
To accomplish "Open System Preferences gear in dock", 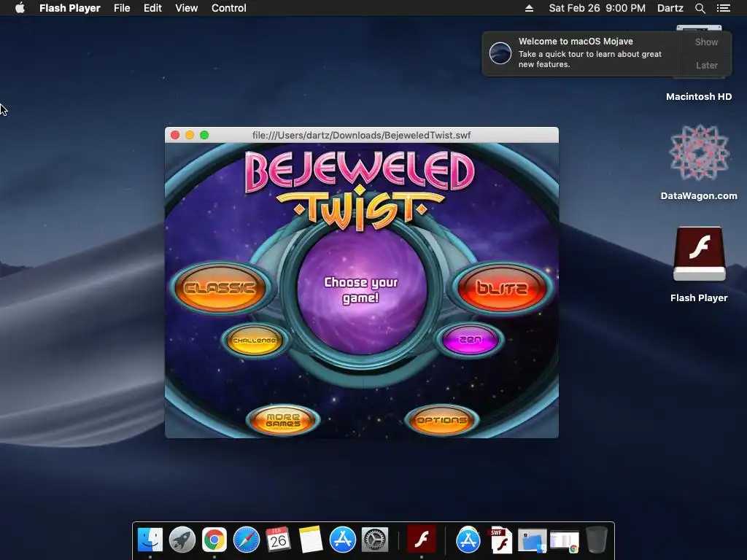I will point(375,540).
